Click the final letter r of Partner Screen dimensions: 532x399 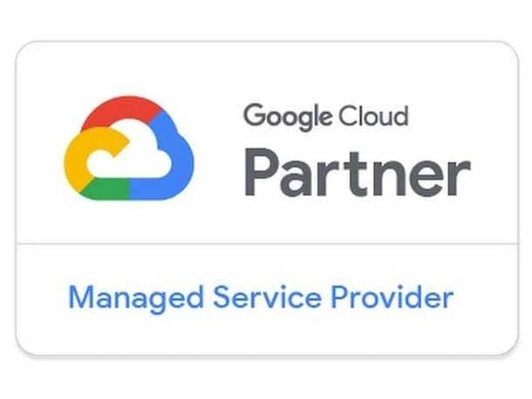pyautogui.click(x=460, y=179)
